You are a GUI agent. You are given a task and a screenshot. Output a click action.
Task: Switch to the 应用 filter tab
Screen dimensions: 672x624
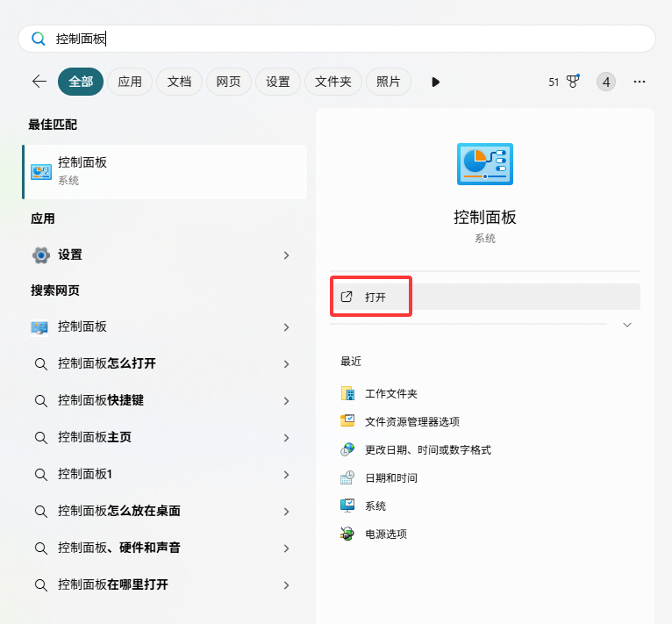pyautogui.click(x=130, y=82)
